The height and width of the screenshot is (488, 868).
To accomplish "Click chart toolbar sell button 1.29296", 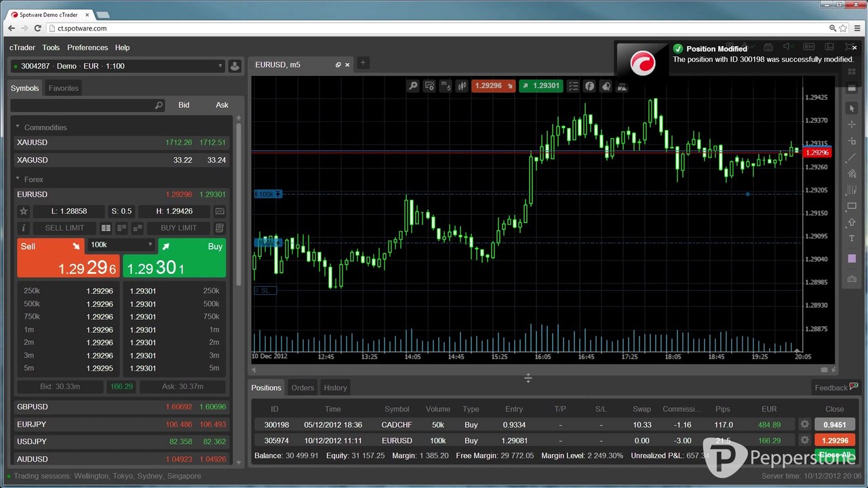I will (493, 86).
